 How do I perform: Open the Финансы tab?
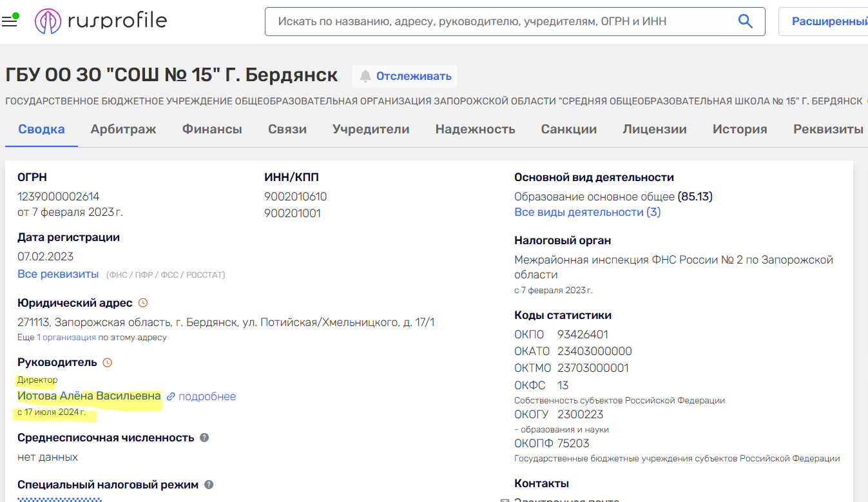212,129
